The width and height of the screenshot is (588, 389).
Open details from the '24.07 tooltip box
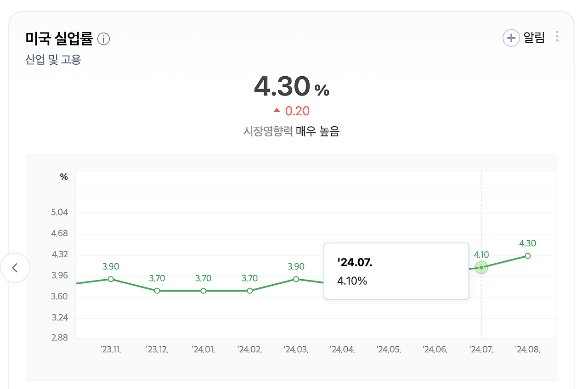tap(396, 271)
